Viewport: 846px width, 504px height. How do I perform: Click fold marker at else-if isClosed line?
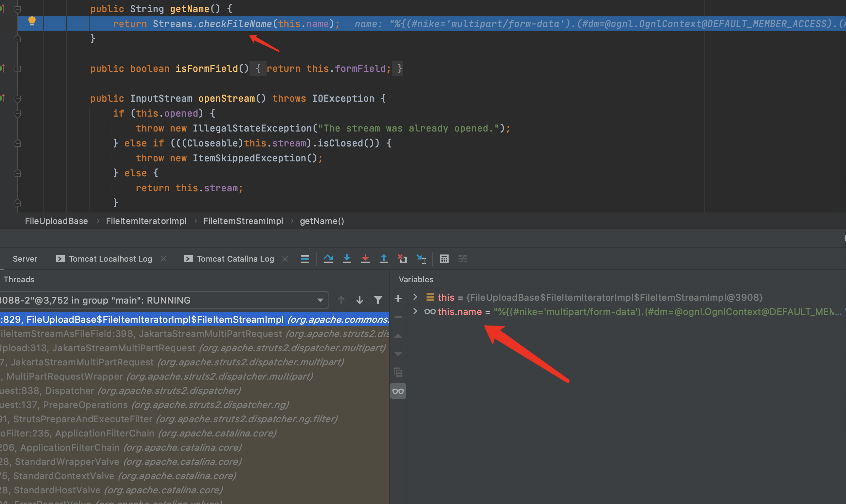coord(18,144)
